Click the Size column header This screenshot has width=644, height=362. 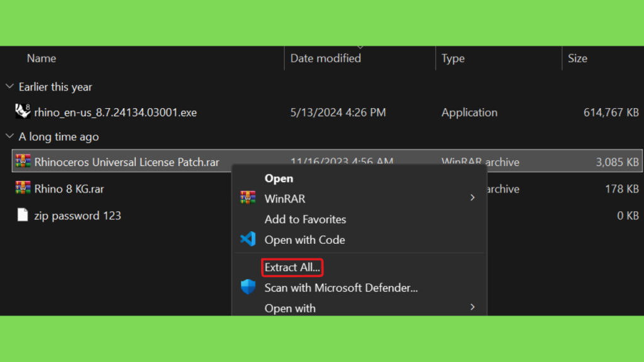[x=577, y=58]
